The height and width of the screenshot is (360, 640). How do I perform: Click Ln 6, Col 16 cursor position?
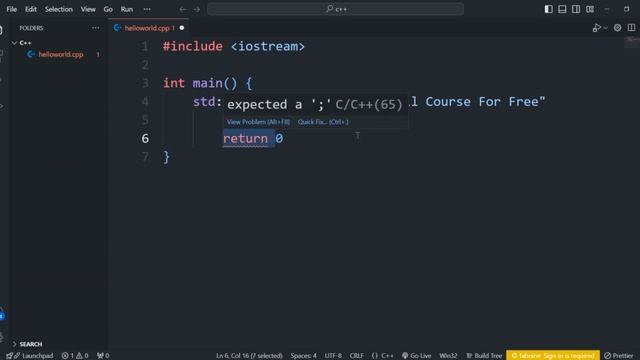pos(249,356)
